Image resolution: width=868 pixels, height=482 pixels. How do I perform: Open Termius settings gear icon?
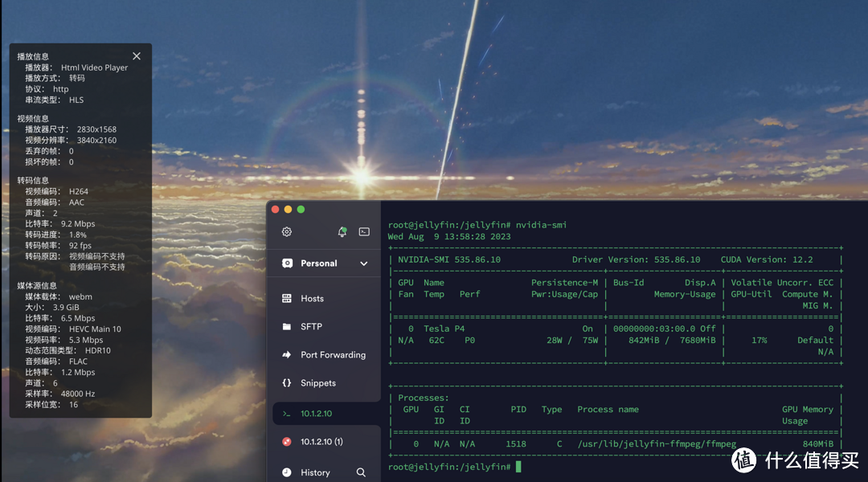click(x=287, y=232)
